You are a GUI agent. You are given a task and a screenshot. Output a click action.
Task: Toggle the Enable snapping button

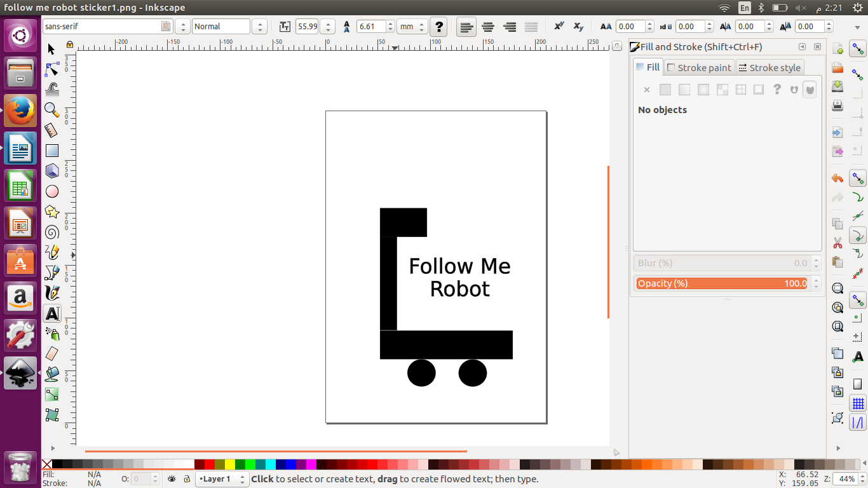click(x=858, y=50)
